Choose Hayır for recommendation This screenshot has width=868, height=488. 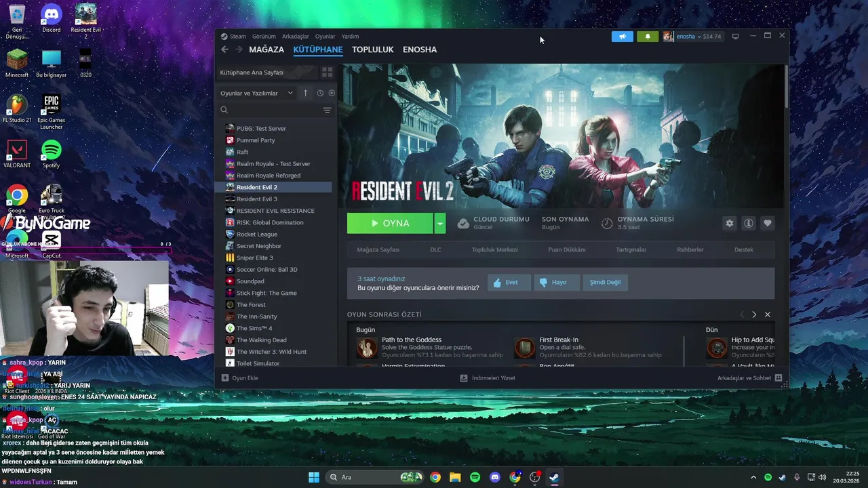click(x=556, y=283)
